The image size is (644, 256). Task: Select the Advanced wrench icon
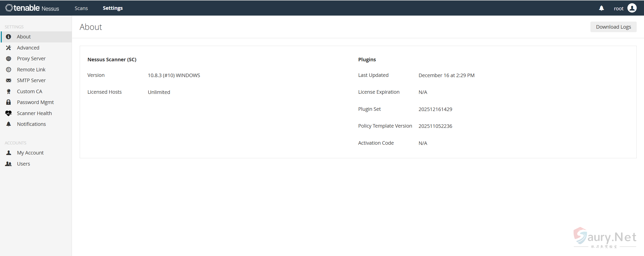coord(9,48)
